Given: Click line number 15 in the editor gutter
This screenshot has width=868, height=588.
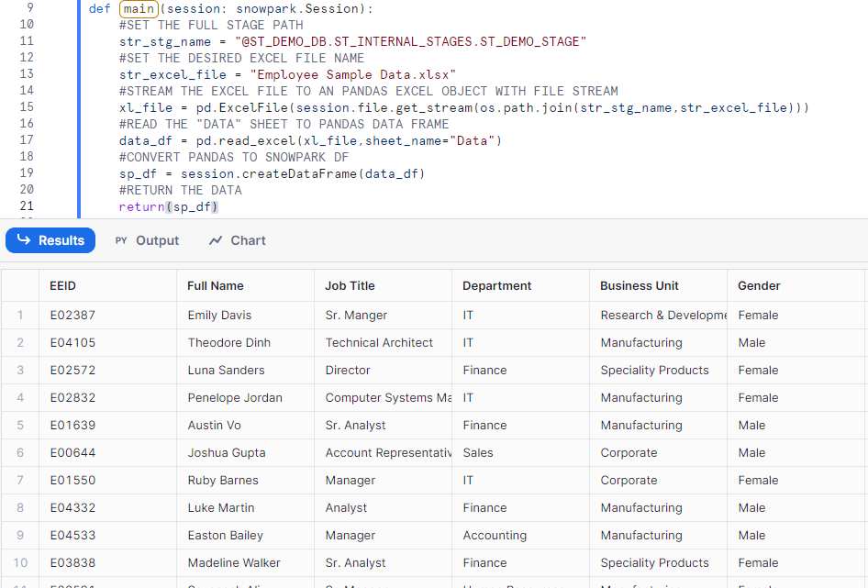Looking at the screenshot, I should tap(26, 107).
